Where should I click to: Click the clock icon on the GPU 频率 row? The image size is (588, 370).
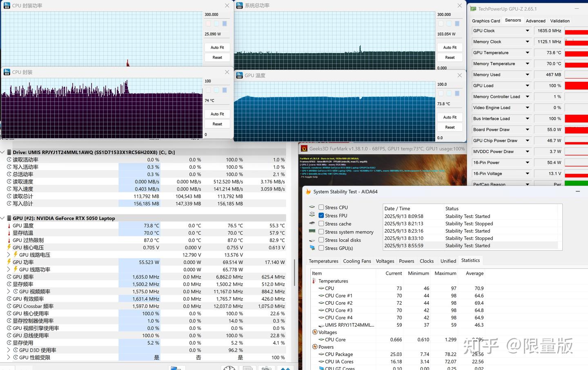tap(9, 277)
